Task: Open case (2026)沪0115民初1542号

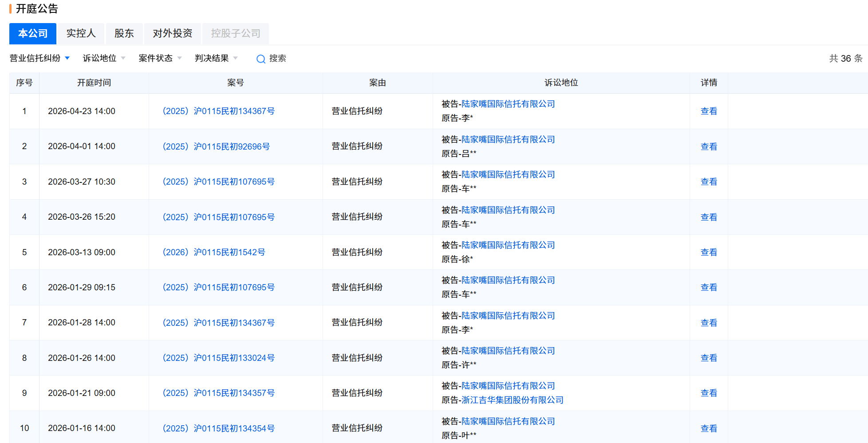Action: 214,252
